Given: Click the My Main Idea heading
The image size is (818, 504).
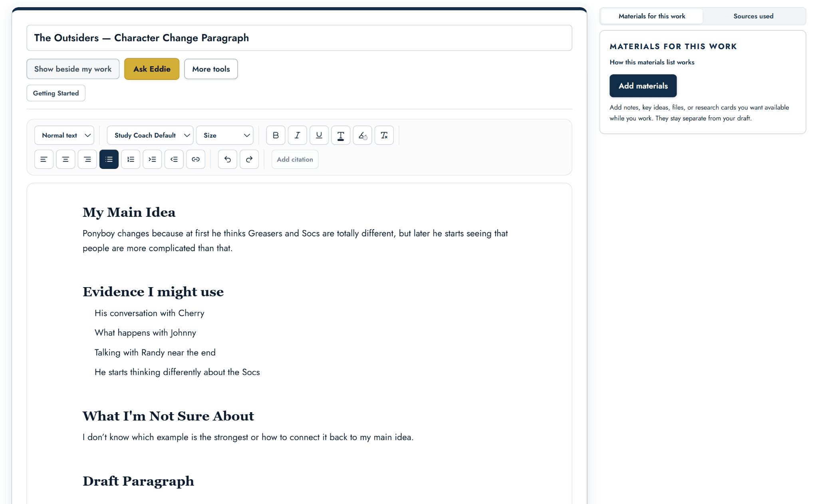Looking at the screenshot, I should coord(129,212).
